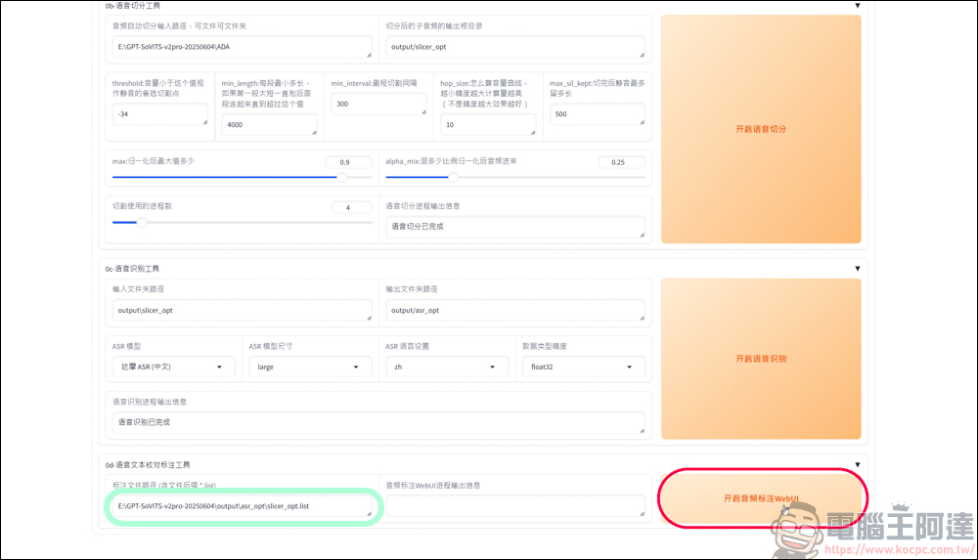Focus the ASR output folder path output/asr_opt
978x560 pixels.
(515, 310)
